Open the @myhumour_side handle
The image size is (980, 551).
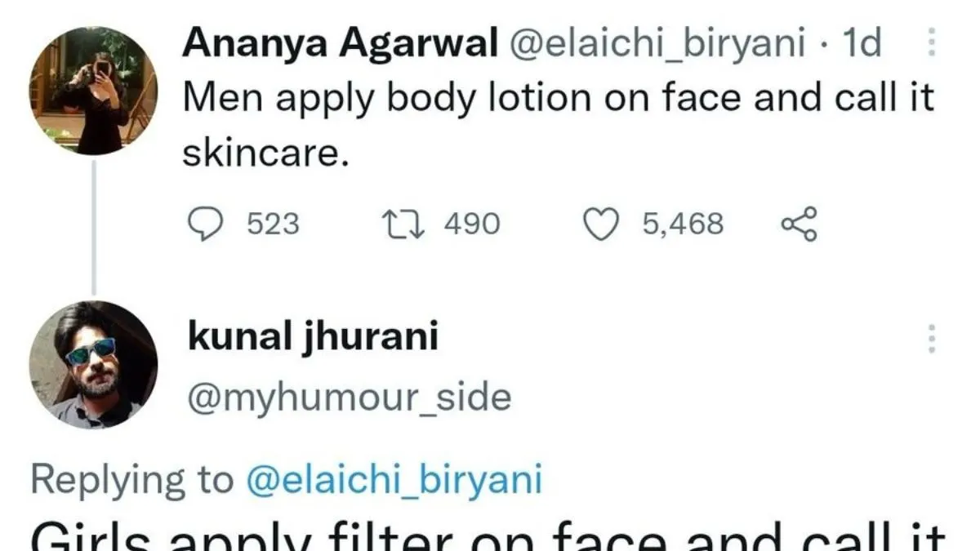(x=350, y=398)
